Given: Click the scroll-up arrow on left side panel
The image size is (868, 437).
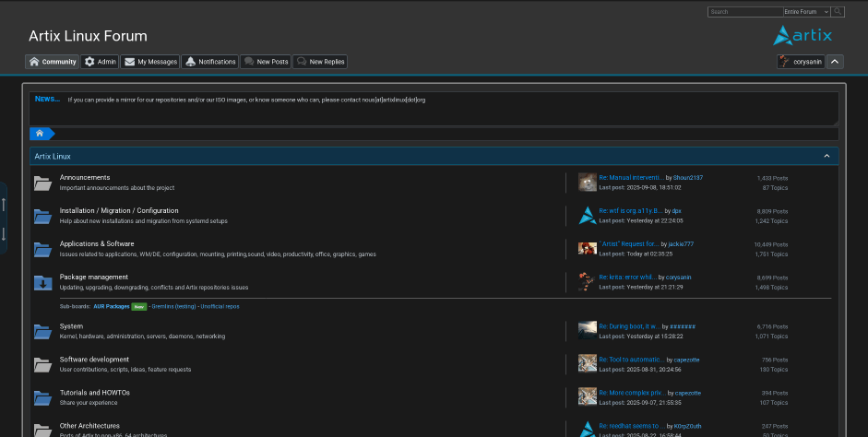Looking at the screenshot, I should [4, 204].
